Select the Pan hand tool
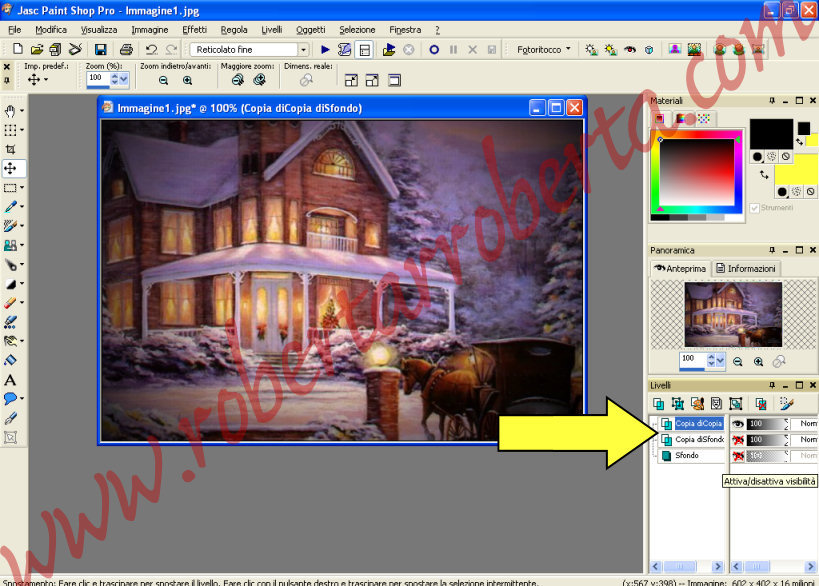The width and height of the screenshot is (819, 586). (10, 111)
